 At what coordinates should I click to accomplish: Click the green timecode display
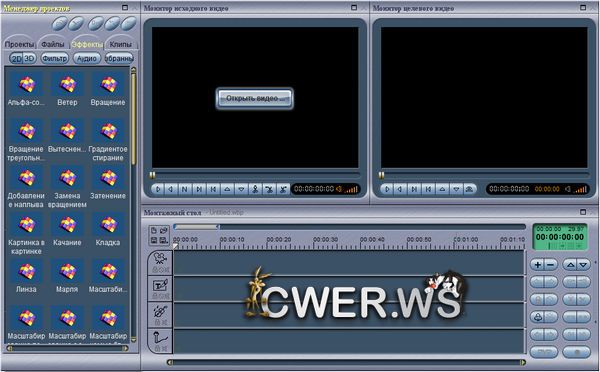tap(560, 237)
